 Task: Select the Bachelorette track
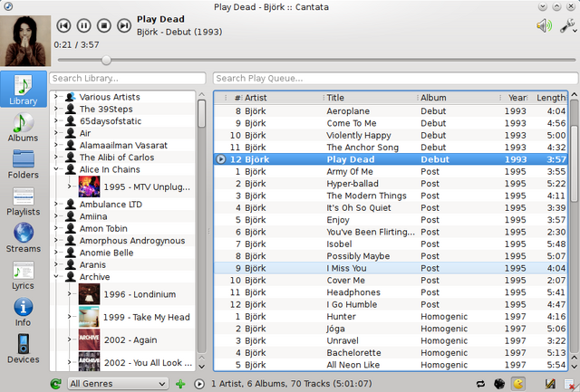pos(391,353)
